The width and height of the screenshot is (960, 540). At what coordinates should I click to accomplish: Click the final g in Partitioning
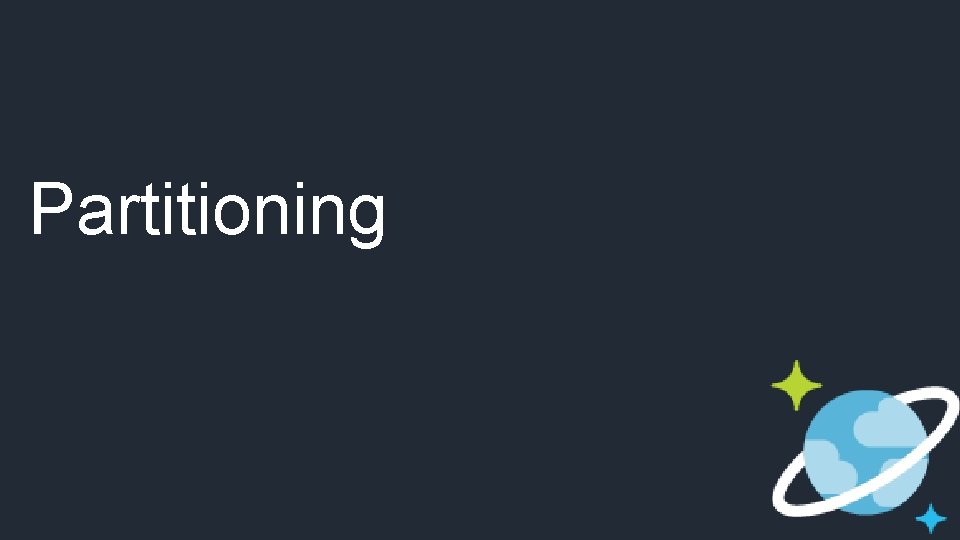click(x=367, y=220)
